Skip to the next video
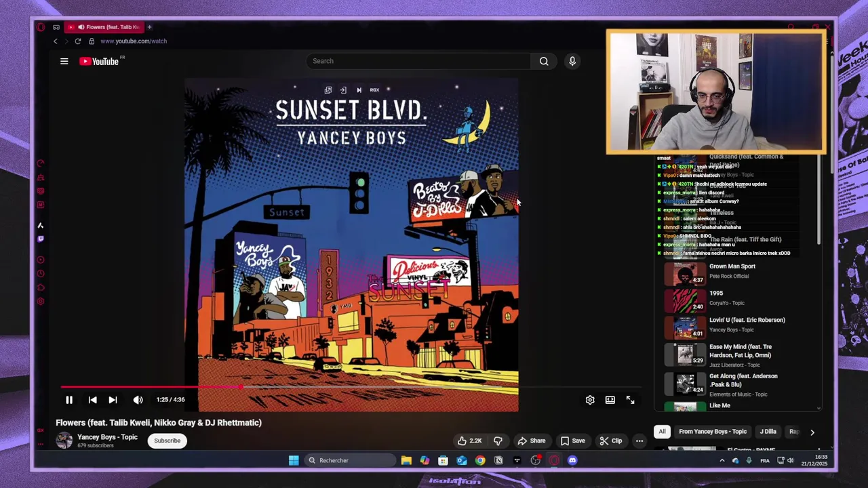The width and height of the screenshot is (868, 488). click(x=113, y=400)
